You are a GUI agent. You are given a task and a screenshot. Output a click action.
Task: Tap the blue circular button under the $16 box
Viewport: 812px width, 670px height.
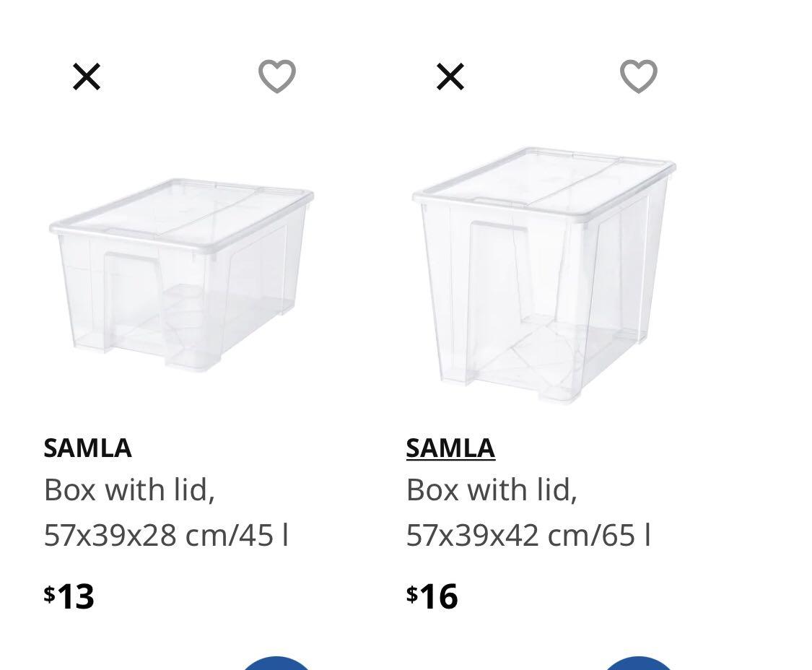(x=638, y=666)
